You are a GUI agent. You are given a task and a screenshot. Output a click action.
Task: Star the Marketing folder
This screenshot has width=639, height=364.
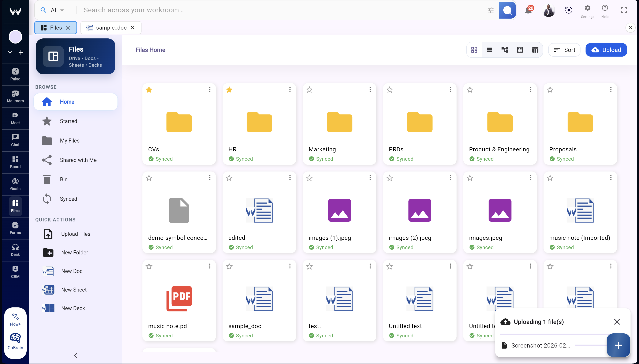(309, 90)
